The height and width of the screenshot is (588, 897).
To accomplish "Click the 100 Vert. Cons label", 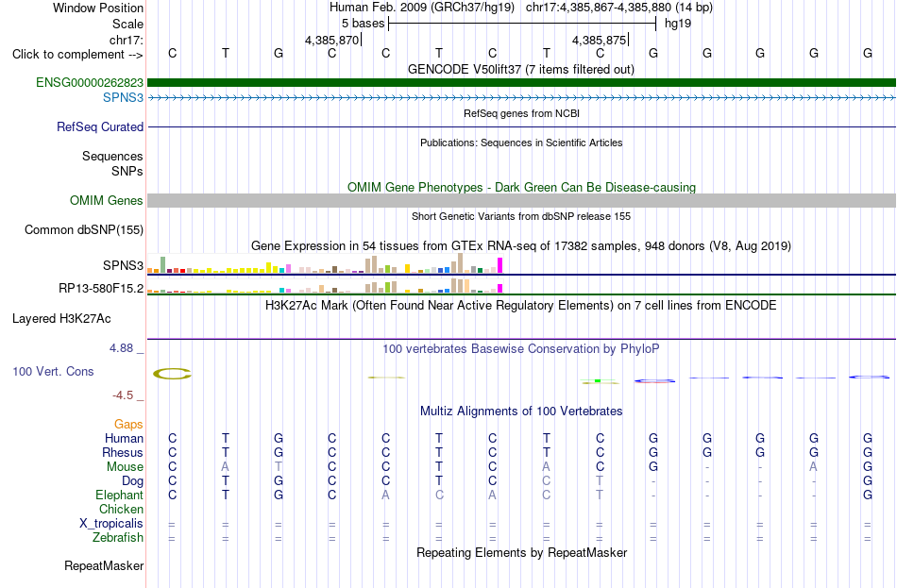I will pyautogui.click(x=53, y=371).
